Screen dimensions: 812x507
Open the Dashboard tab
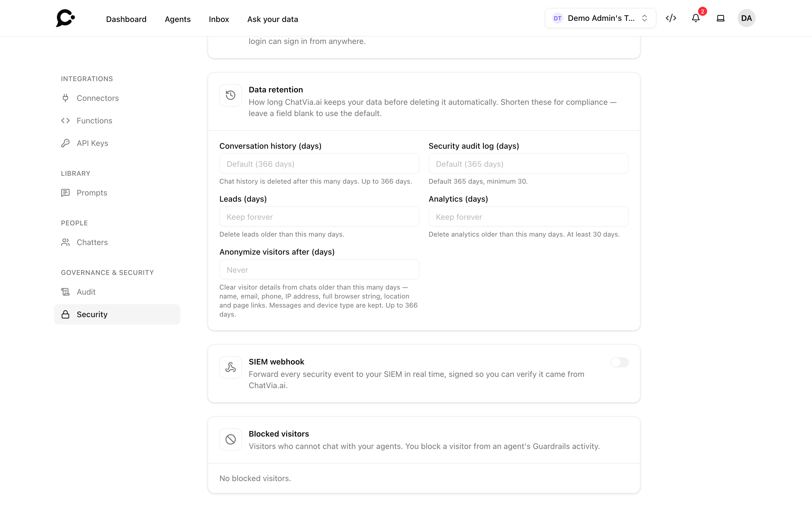pyautogui.click(x=126, y=19)
